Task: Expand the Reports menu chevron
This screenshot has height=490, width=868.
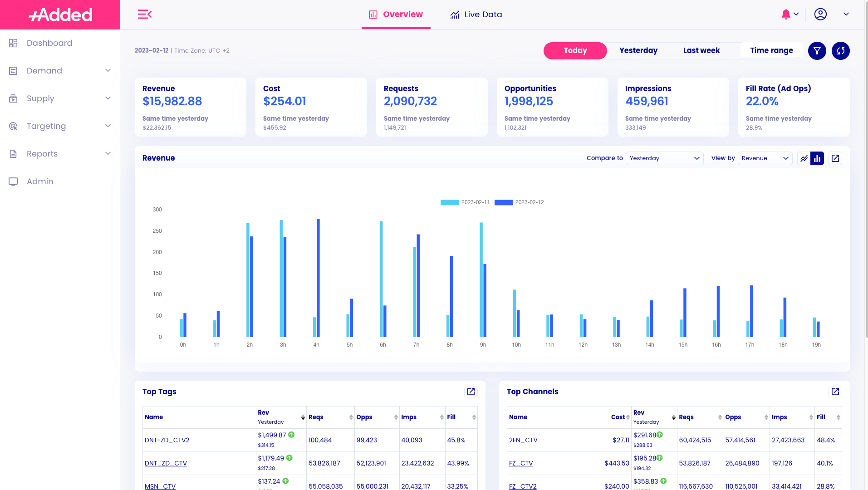Action: [x=108, y=153]
